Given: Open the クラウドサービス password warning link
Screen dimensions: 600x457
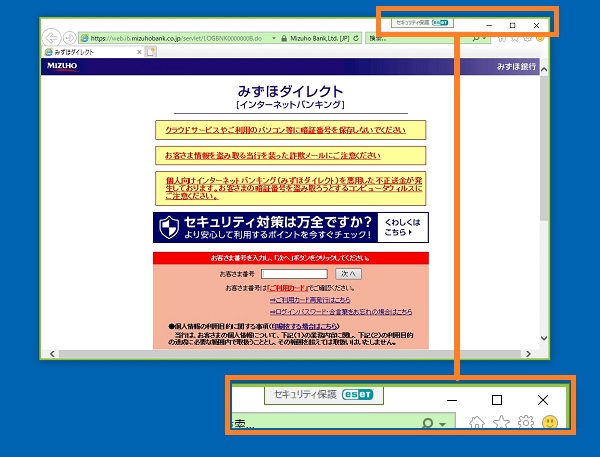Looking at the screenshot, I should (x=285, y=130).
